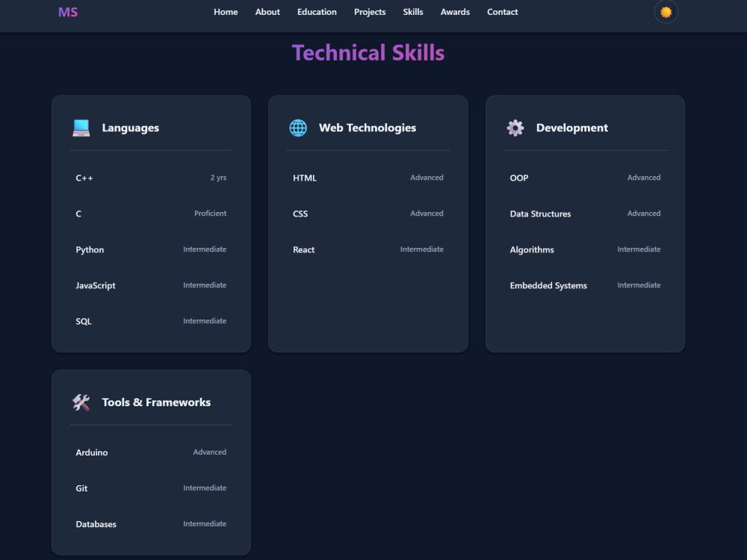Click the gear icon beside Development
747x560 pixels.
tap(515, 128)
